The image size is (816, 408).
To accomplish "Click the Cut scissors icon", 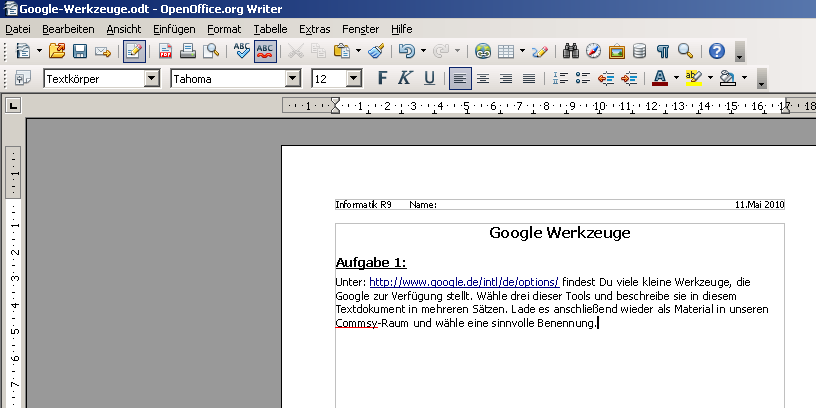I will pyautogui.click(x=295, y=51).
